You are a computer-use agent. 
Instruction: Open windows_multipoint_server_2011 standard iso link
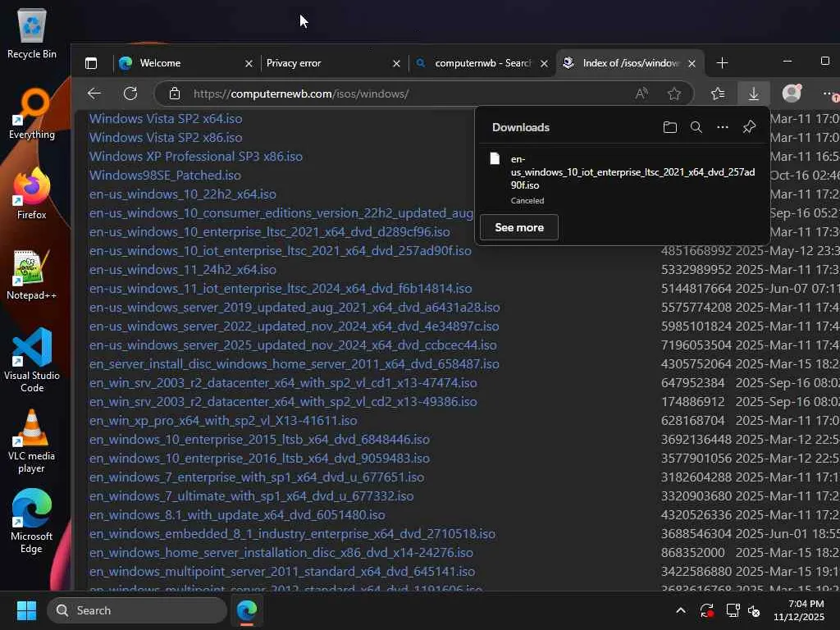[x=282, y=572]
